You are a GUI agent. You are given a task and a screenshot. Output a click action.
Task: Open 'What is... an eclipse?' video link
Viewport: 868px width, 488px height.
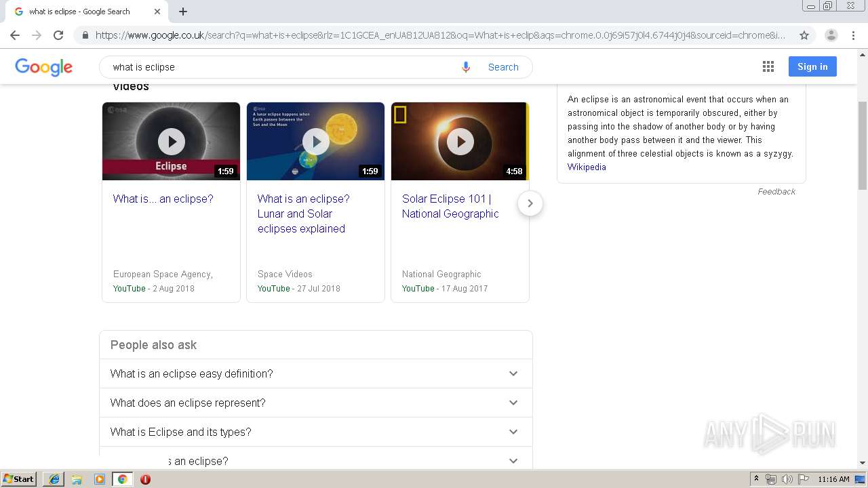tap(163, 199)
